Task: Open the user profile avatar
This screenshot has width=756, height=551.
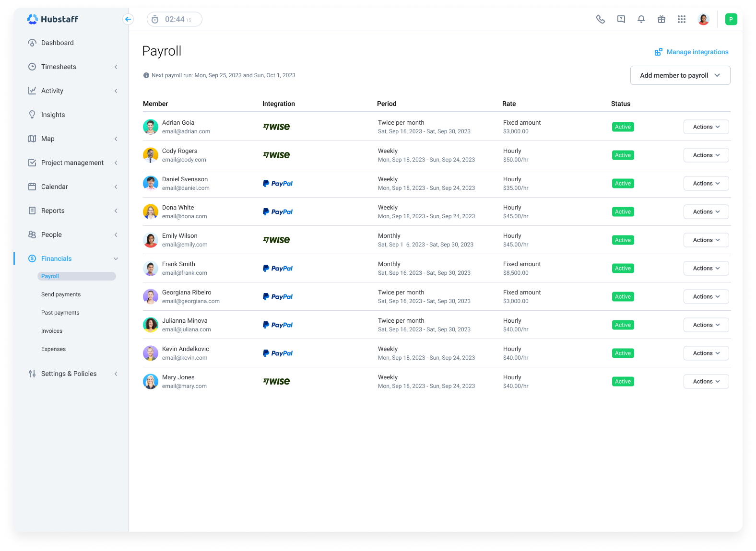Action: coord(703,19)
